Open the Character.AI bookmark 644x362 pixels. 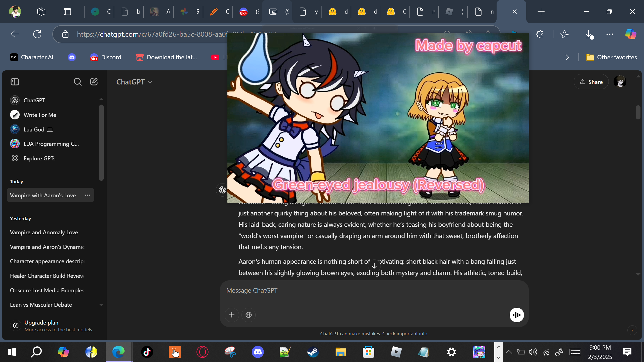(32, 57)
